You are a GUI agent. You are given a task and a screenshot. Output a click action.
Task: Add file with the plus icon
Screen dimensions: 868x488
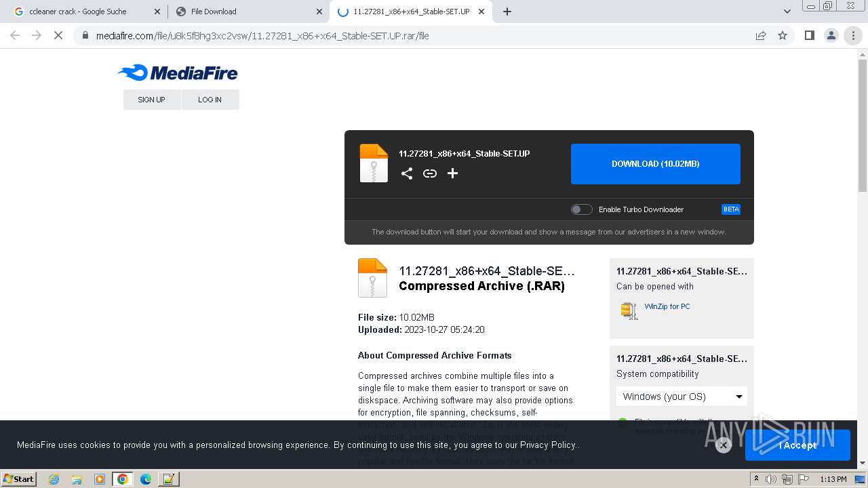(453, 174)
